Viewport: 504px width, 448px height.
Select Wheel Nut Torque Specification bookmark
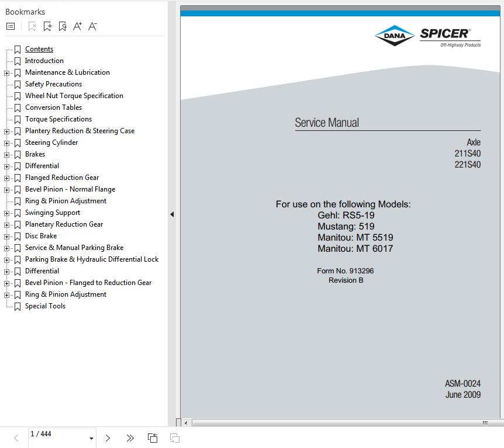point(74,96)
